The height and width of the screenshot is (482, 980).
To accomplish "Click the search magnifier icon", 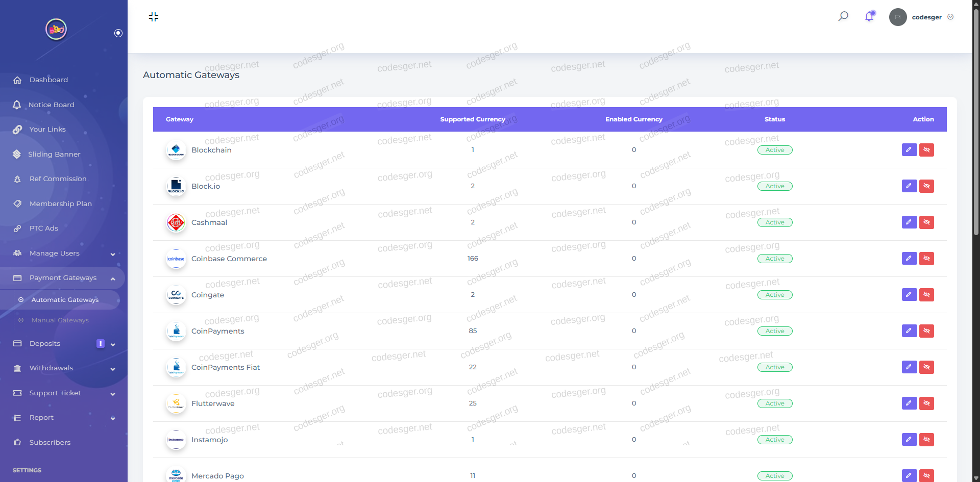I will click(x=843, y=16).
